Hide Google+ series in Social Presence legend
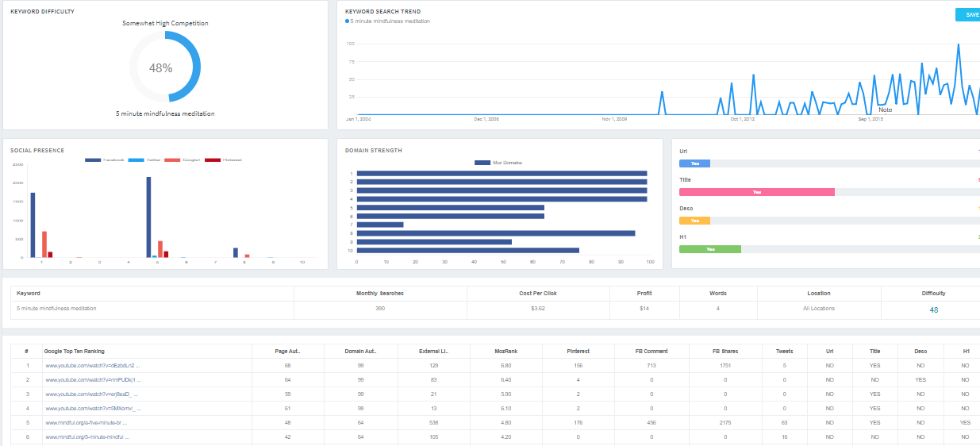The height and width of the screenshot is (446, 980). coord(183,160)
